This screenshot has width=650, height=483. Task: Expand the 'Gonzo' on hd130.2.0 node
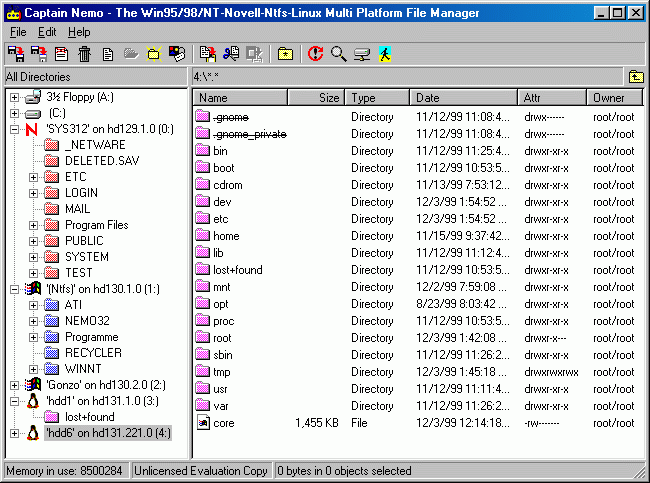tap(14, 385)
